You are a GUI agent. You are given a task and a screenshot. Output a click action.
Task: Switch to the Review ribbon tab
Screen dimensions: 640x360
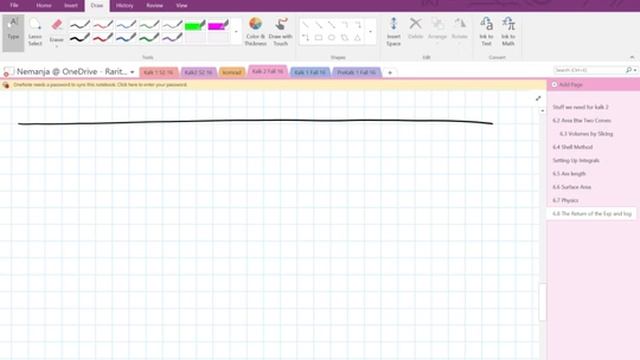click(x=154, y=5)
